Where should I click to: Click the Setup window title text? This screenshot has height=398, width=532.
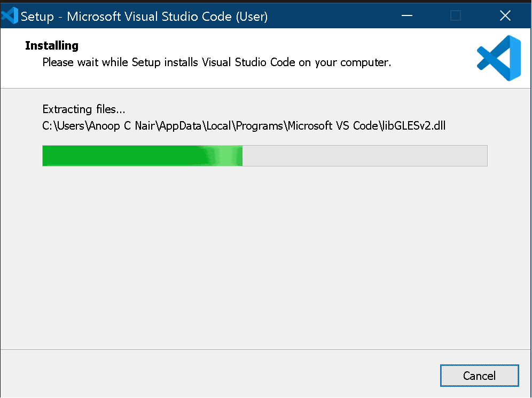click(x=144, y=17)
